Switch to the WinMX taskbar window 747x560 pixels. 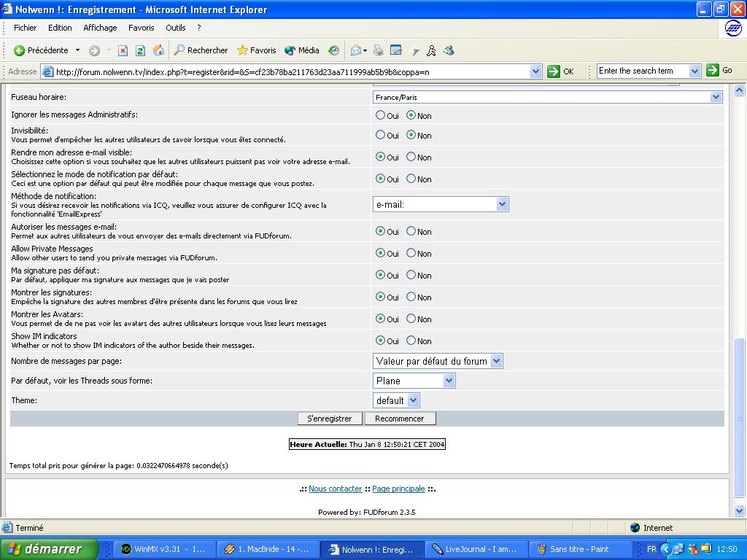click(163, 549)
